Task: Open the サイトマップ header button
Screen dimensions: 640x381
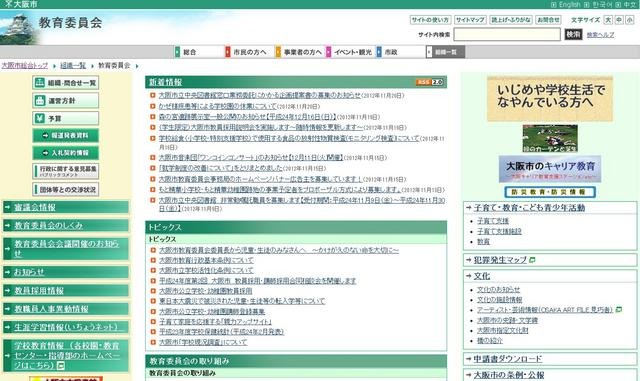Action: tap(470, 20)
